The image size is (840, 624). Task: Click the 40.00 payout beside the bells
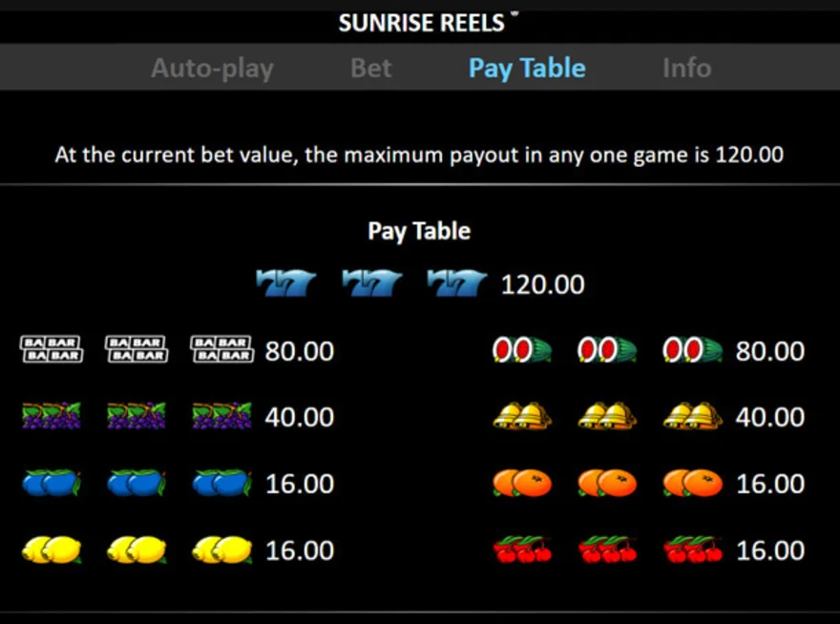pos(769,417)
